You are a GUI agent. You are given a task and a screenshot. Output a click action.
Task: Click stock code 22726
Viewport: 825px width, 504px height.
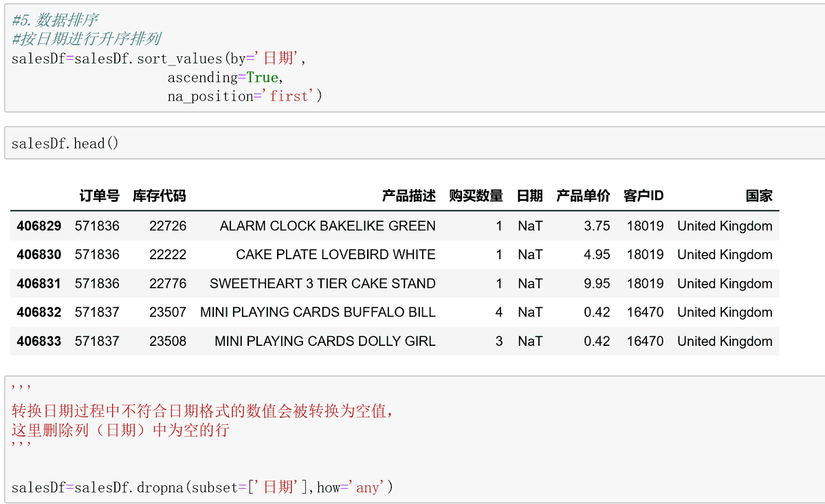[168, 226]
